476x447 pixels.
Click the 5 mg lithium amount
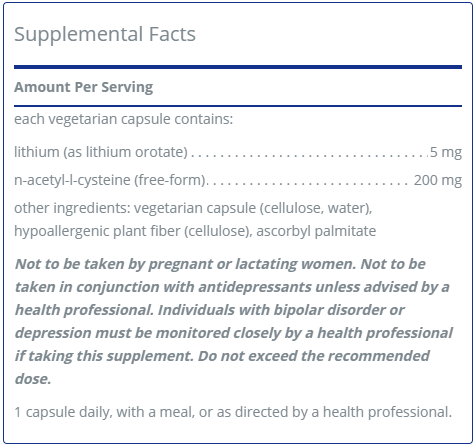click(446, 152)
